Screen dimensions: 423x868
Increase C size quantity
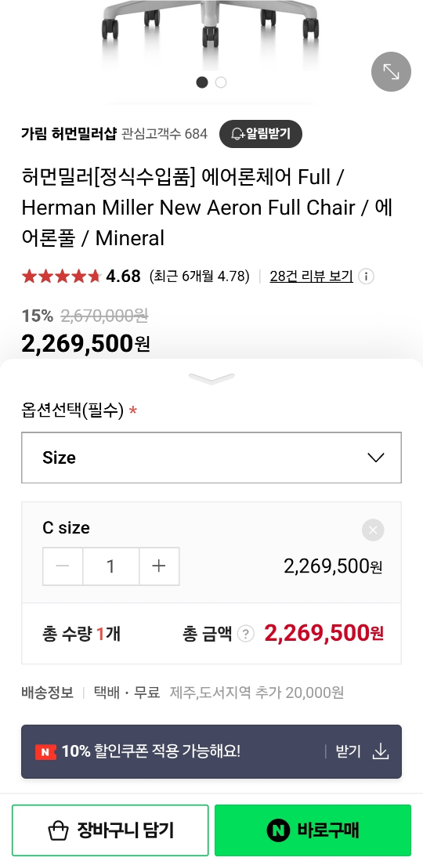[x=159, y=566]
